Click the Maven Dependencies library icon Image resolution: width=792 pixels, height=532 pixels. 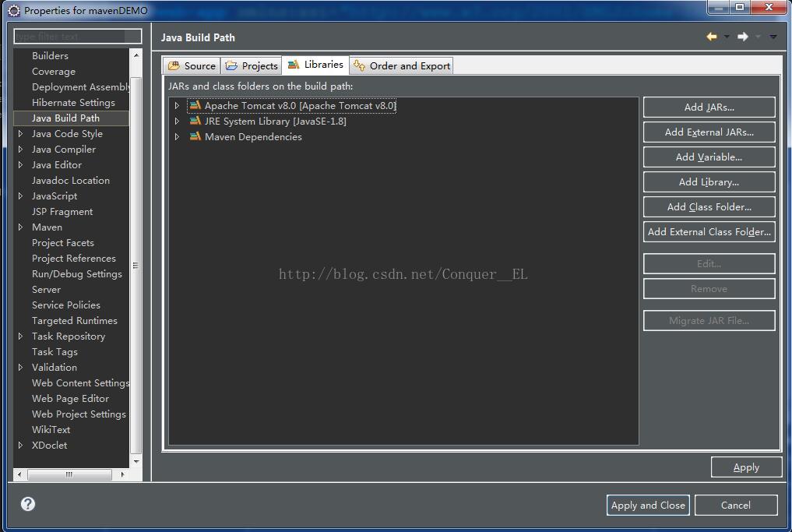pyautogui.click(x=195, y=136)
